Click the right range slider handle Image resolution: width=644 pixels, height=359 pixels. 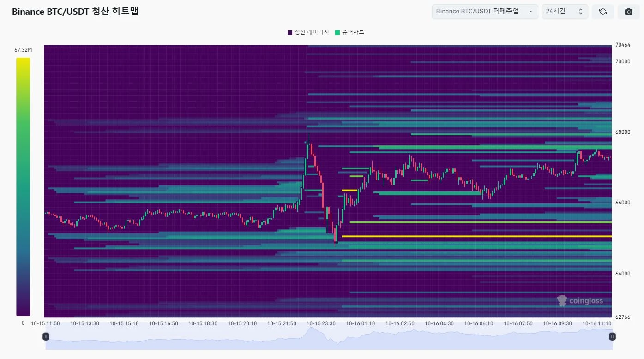(612, 336)
